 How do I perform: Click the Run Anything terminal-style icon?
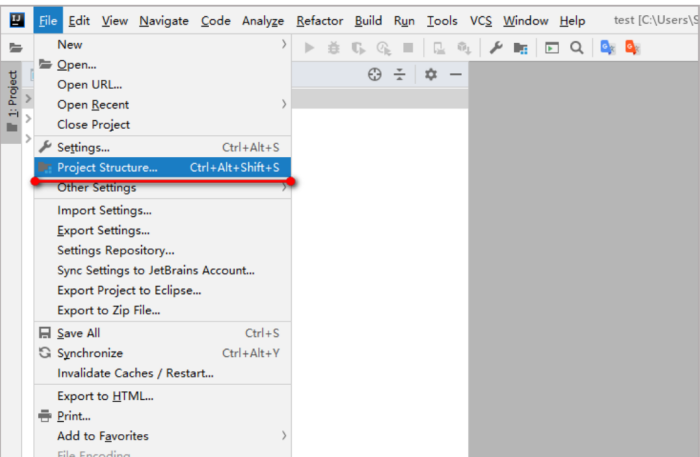tap(552, 48)
